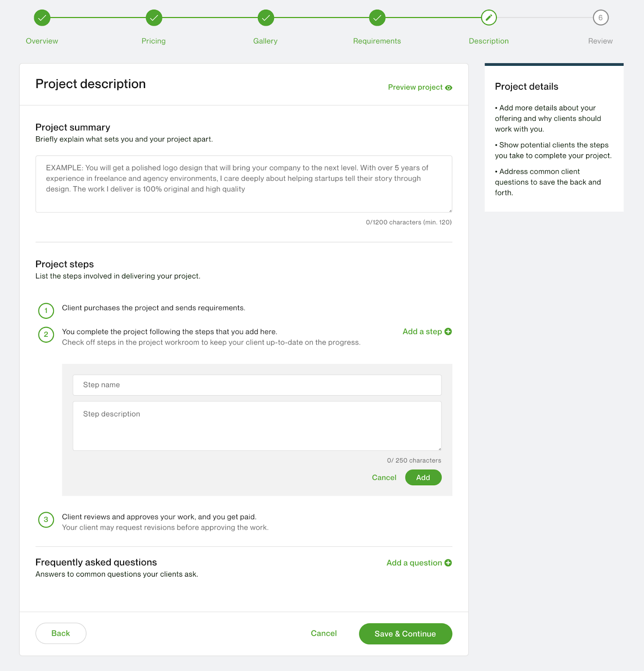
Task: Open the Overview tab label
Action: [42, 41]
